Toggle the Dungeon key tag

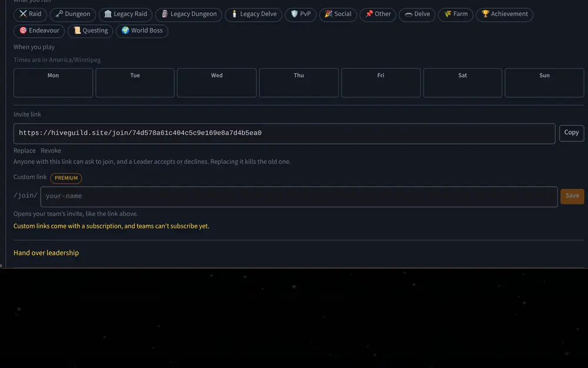[73, 14]
